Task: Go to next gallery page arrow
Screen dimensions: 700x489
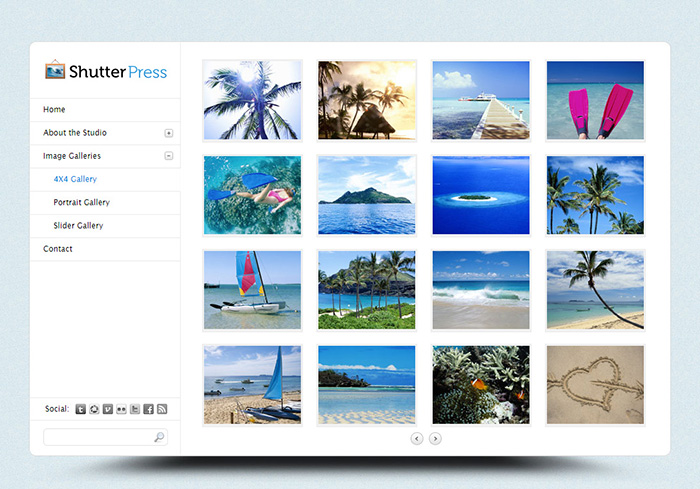Action: (x=435, y=439)
